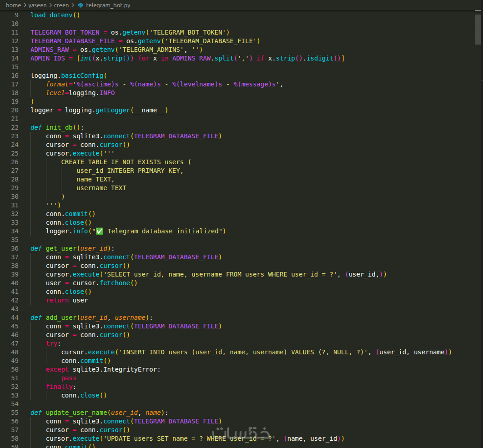Click the Python file icon in breadcrumbs
This screenshot has width=483, height=448.
click(80, 5)
